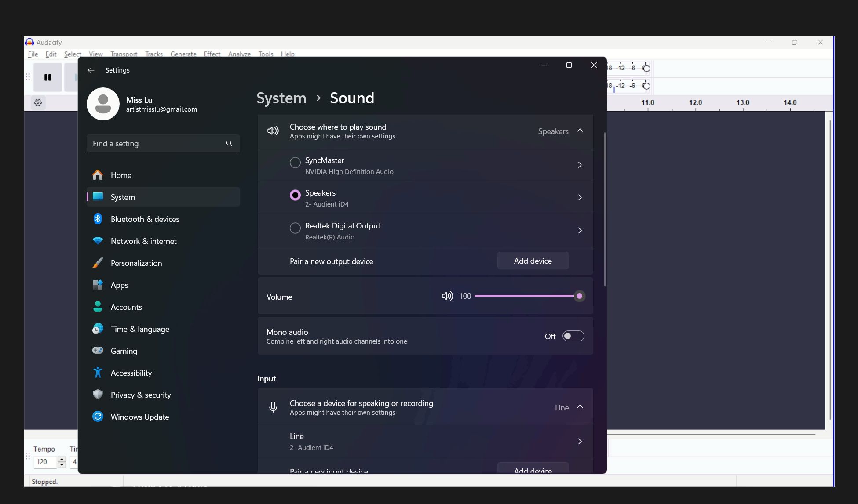Click the Audacity vertical scrollbar
The height and width of the screenshot is (504, 858).
tap(830, 270)
